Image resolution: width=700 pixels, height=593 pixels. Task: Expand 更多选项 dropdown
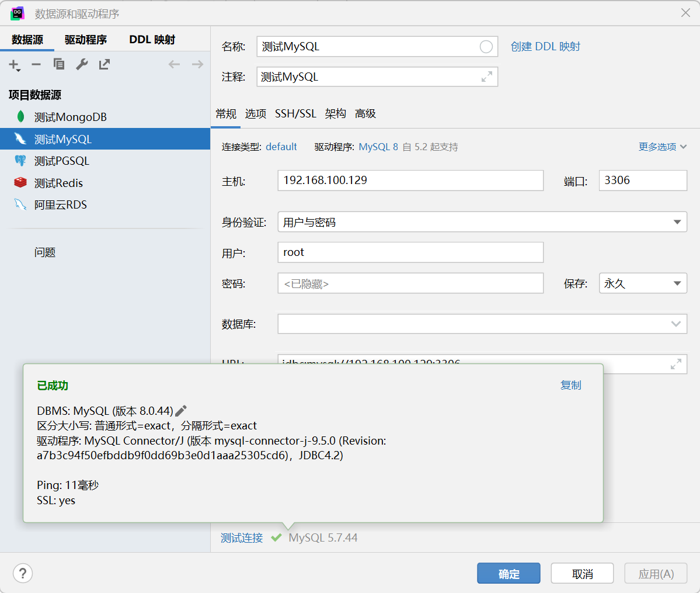pos(663,147)
